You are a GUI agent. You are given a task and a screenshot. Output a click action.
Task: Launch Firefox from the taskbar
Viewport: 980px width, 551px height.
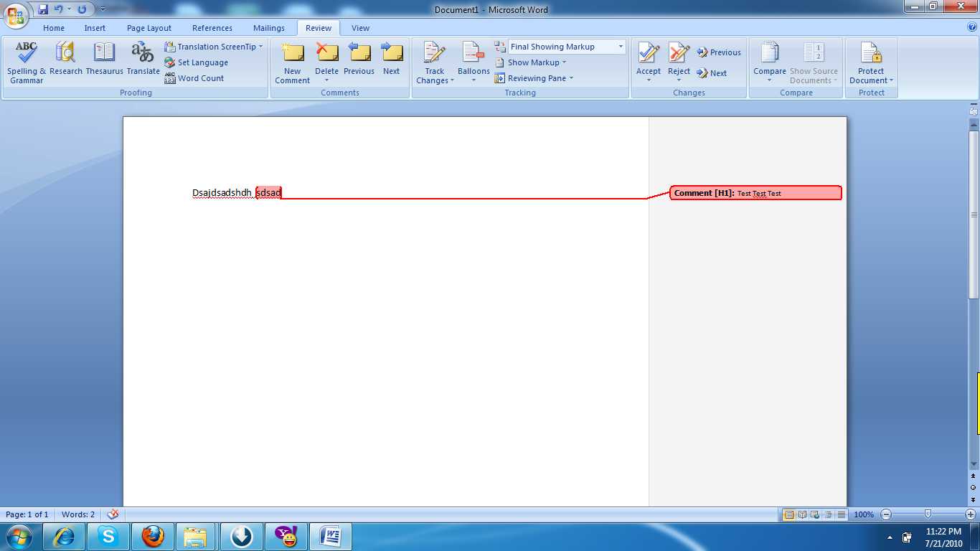click(153, 537)
